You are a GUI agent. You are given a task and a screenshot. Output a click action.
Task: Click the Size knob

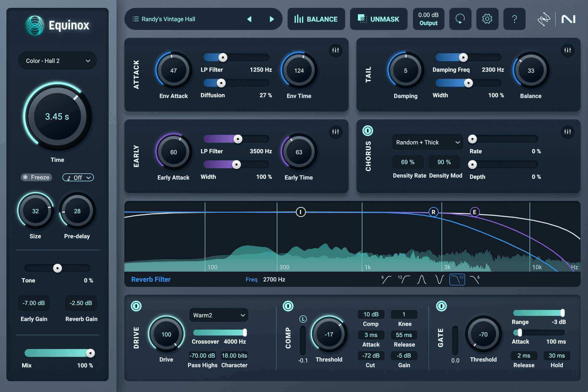(35, 211)
